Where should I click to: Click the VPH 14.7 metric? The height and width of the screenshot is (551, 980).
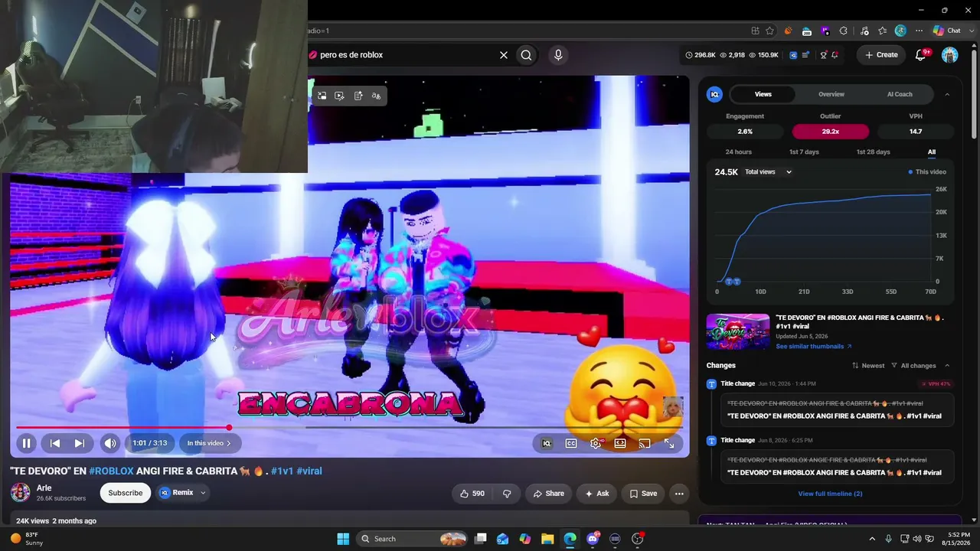coord(916,132)
